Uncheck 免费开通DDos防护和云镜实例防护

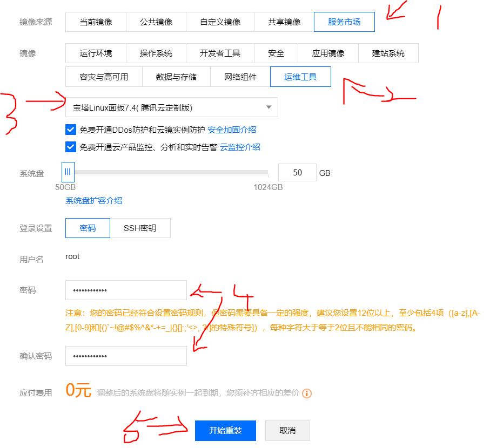[x=70, y=130]
